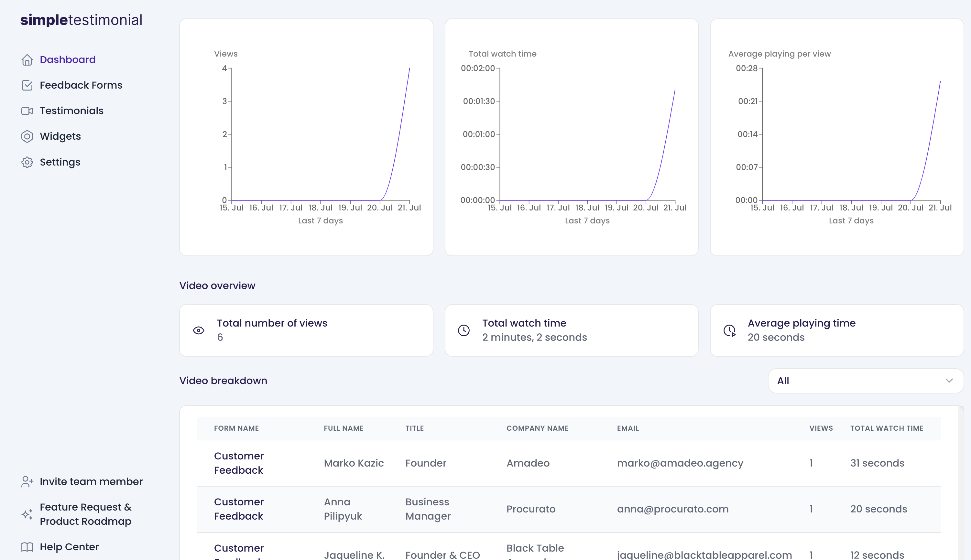Click the Dashboard home icon
The width and height of the screenshot is (971, 560).
27,59
